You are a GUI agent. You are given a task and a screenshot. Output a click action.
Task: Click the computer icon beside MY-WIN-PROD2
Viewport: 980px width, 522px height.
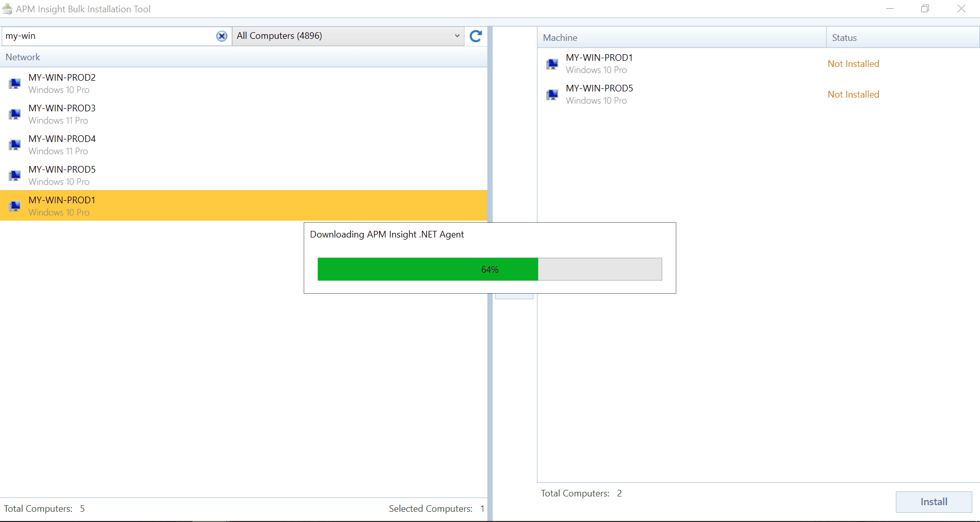[x=15, y=83]
